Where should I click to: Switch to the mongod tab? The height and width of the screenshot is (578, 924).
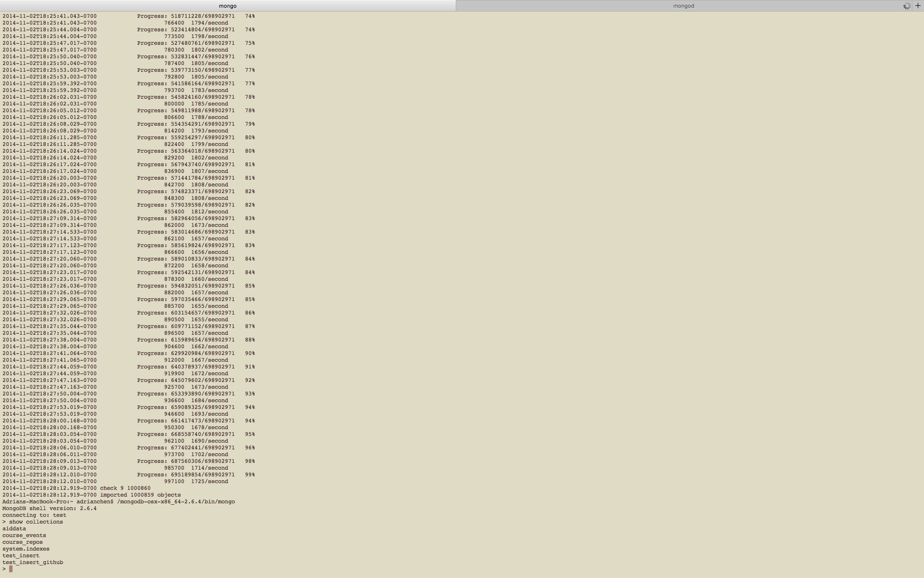(683, 6)
